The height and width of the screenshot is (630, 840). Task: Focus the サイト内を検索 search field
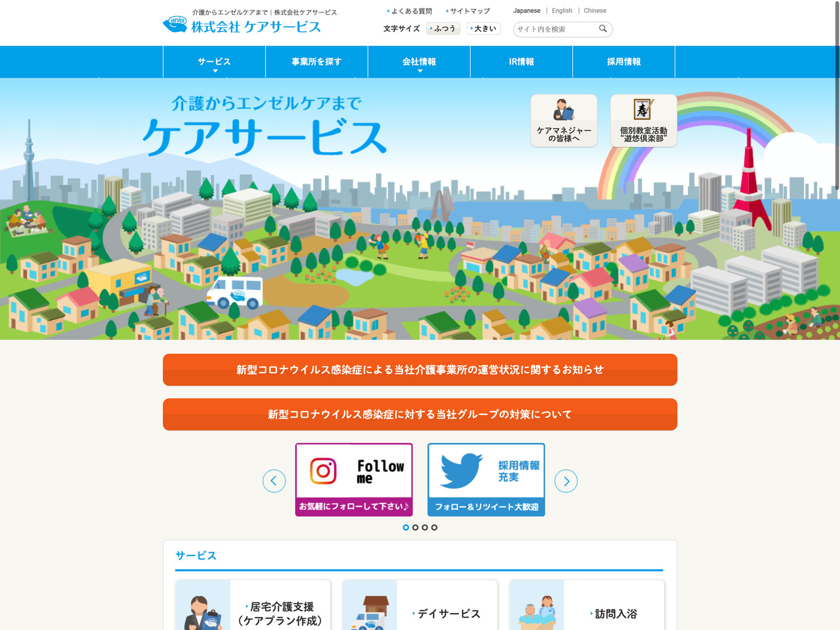click(x=555, y=29)
